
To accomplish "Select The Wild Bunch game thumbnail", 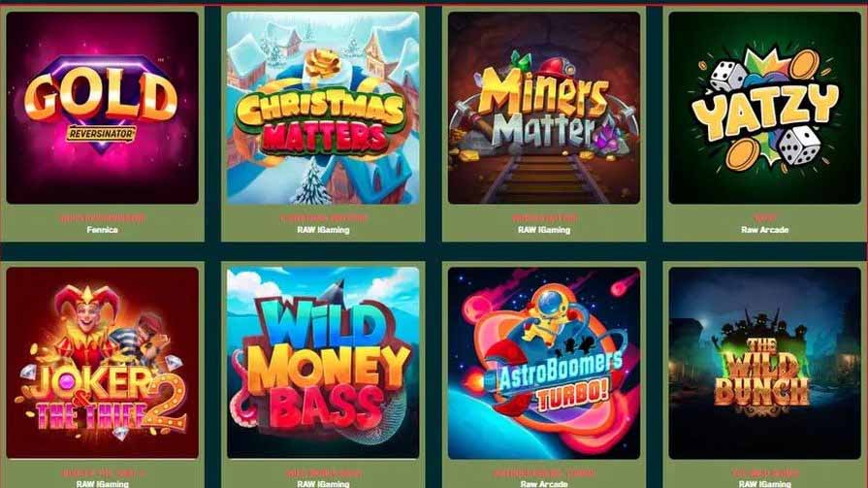I will click(765, 363).
